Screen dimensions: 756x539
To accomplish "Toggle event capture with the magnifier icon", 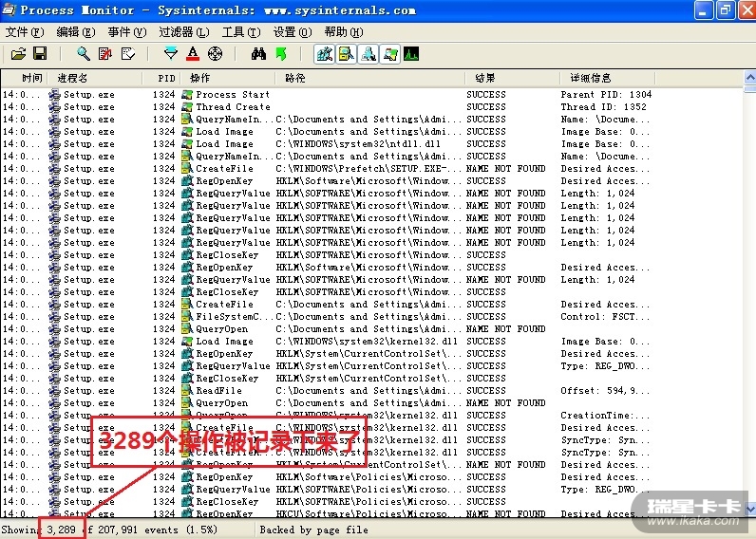I will 83,53.
